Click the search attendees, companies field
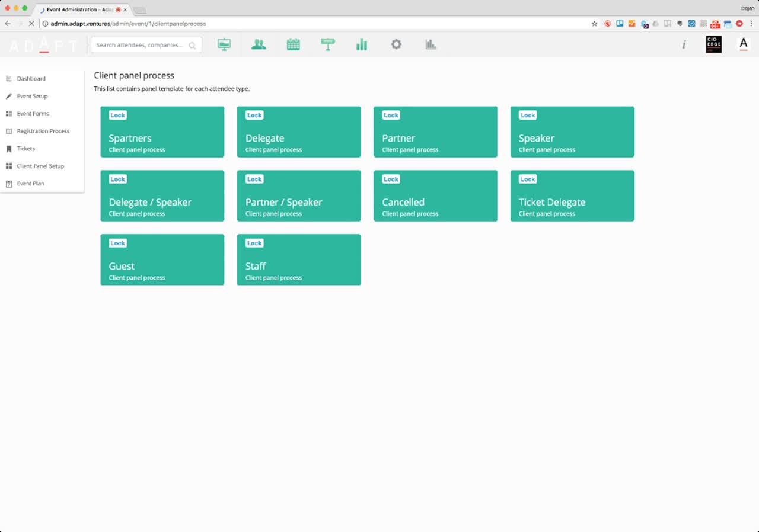This screenshot has width=759, height=532. click(x=146, y=45)
